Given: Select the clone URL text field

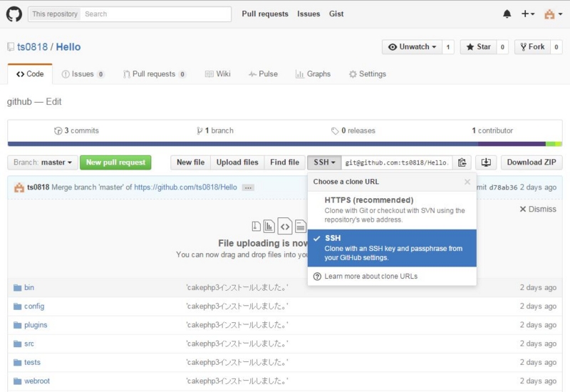Looking at the screenshot, I should point(397,163).
